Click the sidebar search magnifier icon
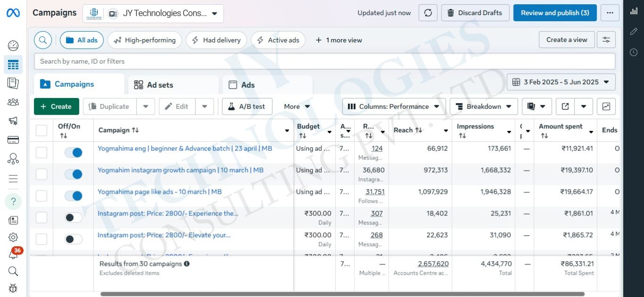644x297 pixels. click(13, 271)
